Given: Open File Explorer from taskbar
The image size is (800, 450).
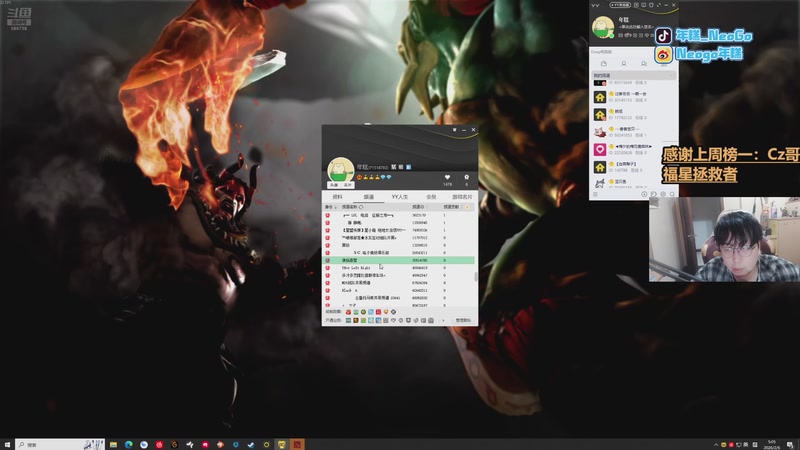Looking at the screenshot, I should point(113,445).
